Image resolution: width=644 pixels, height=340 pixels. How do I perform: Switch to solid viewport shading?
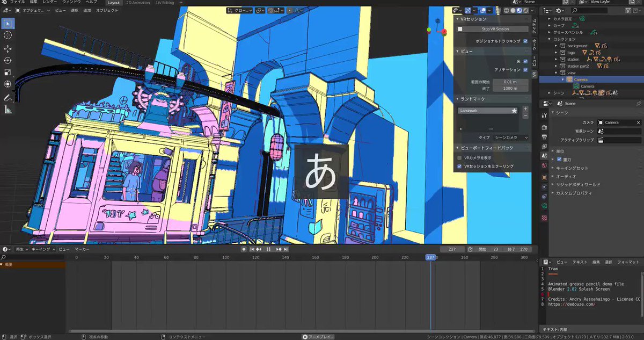pyautogui.click(x=512, y=10)
